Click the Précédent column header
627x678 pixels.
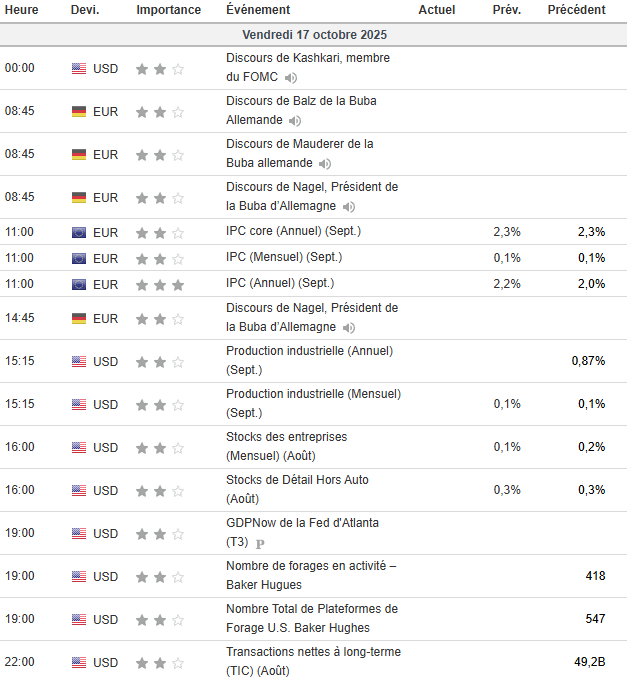point(576,10)
